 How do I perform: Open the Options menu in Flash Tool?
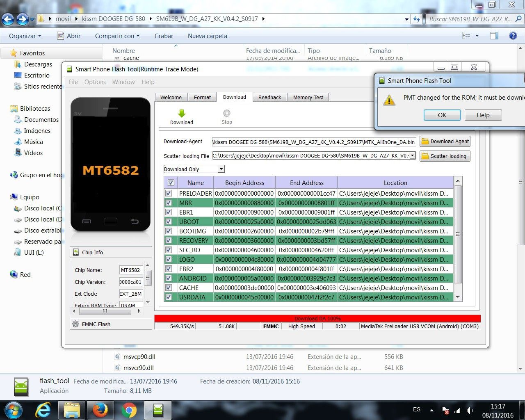95,82
